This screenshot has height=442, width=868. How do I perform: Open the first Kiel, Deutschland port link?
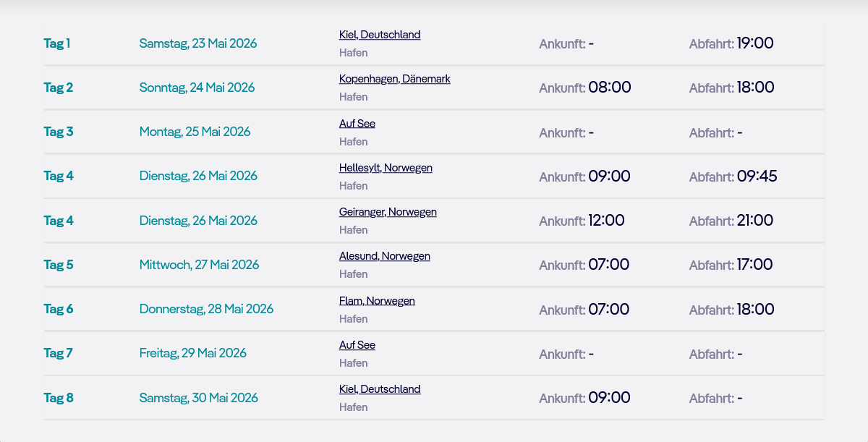[x=379, y=35]
